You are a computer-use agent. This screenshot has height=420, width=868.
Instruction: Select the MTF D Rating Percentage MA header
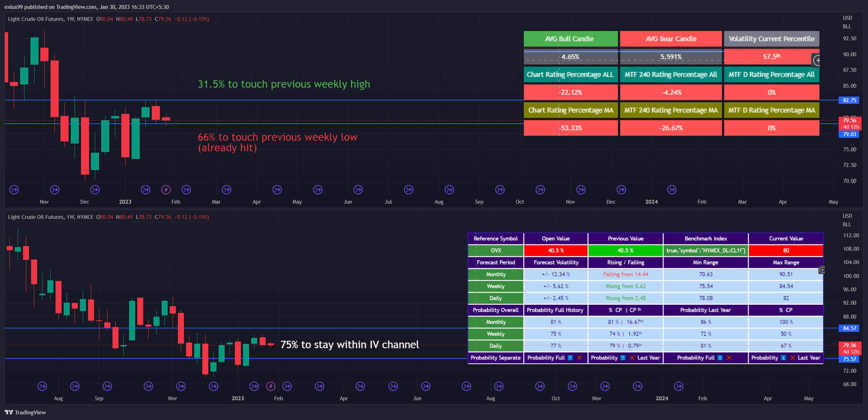point(771,110)
